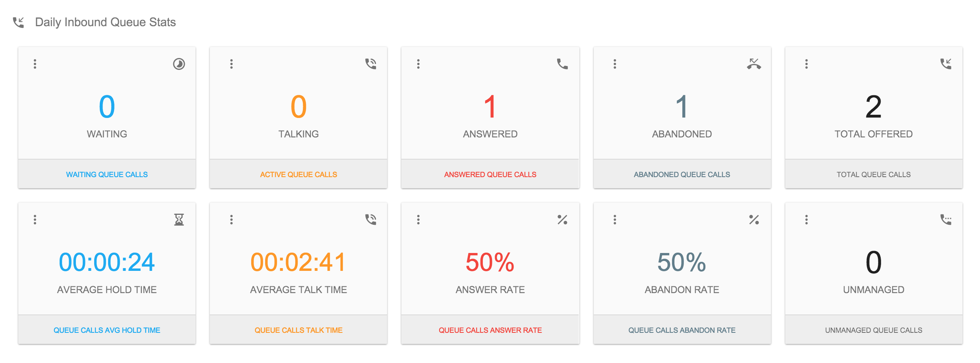Click the 00:00:24 average hold time value

(107, 263)
